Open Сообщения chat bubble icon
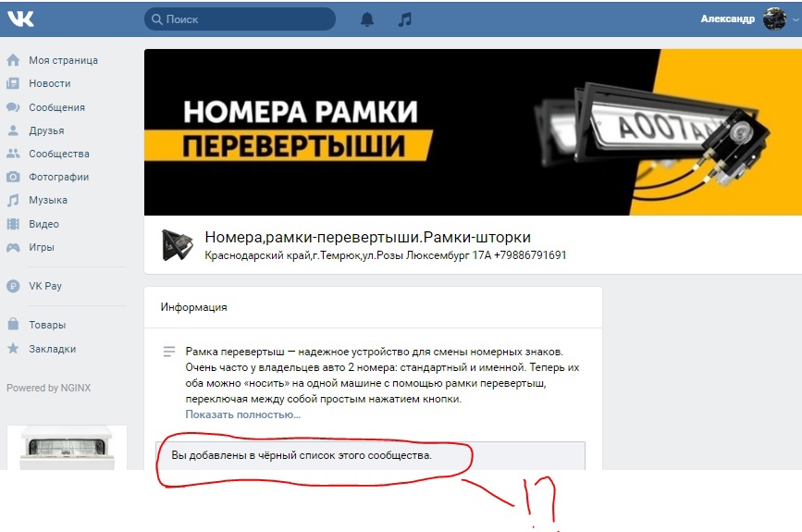 [13, 107]
